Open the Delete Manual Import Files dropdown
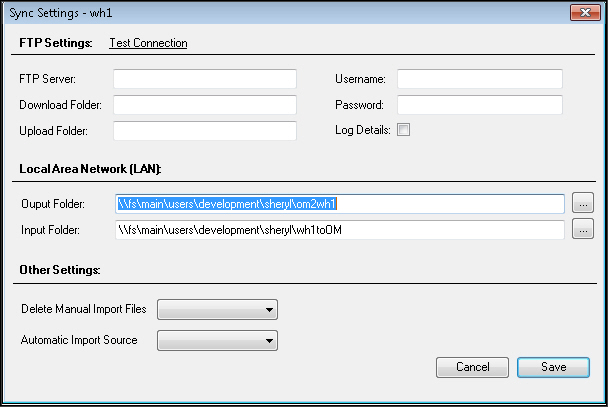The width and height of the screenshot is (608, 407). tap(217, 309)
